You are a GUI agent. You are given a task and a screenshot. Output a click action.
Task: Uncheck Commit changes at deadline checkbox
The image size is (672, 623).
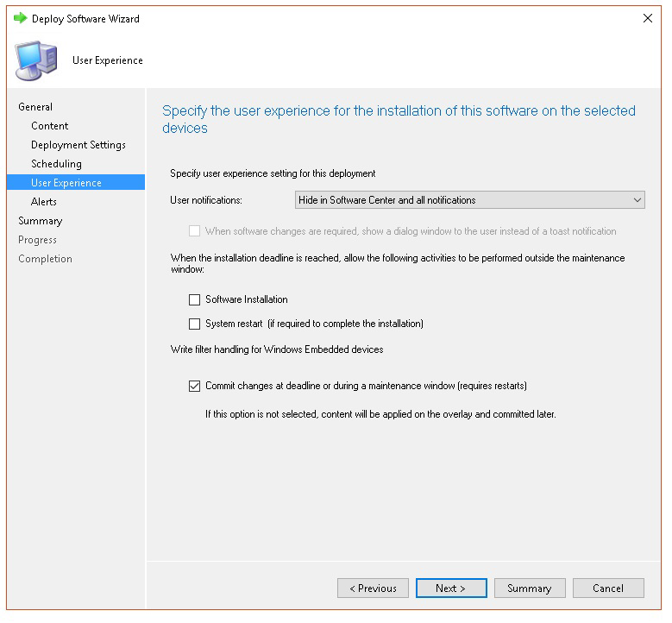click(195, 386)
